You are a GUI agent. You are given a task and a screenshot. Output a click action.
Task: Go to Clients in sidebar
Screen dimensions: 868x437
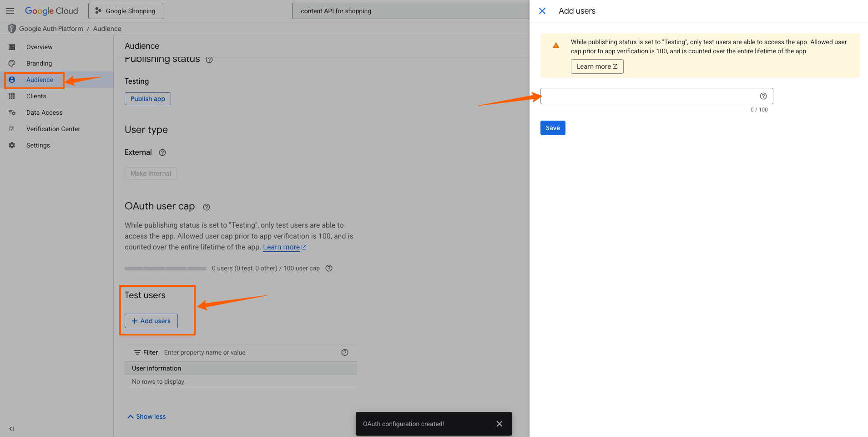tap(36, 96)
